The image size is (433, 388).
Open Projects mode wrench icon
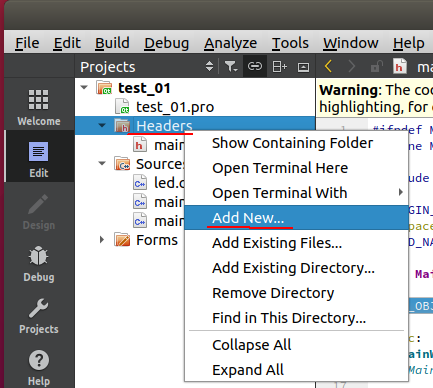coord(39,315)
